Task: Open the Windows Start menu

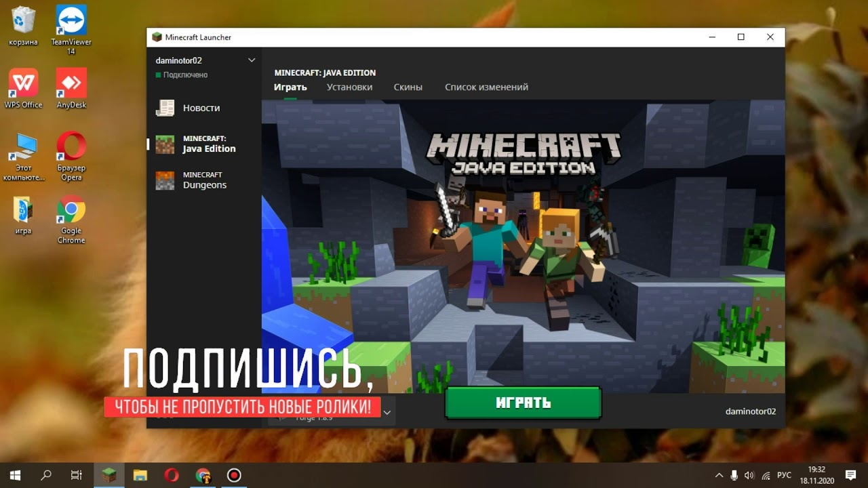Action: pyautogui.click(x=15, y=475)
